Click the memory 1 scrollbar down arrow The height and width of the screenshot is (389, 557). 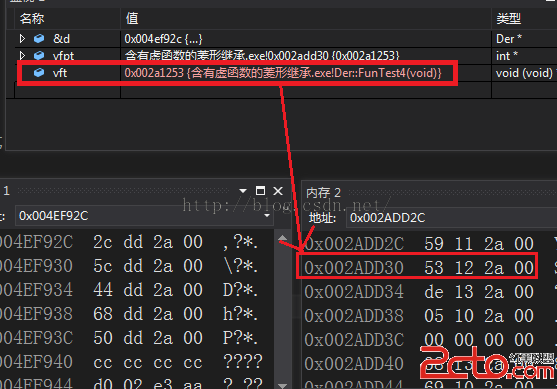282,385
